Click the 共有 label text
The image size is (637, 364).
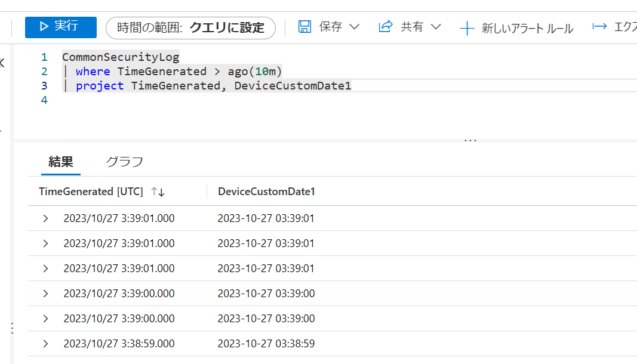(x=412, y=27)
